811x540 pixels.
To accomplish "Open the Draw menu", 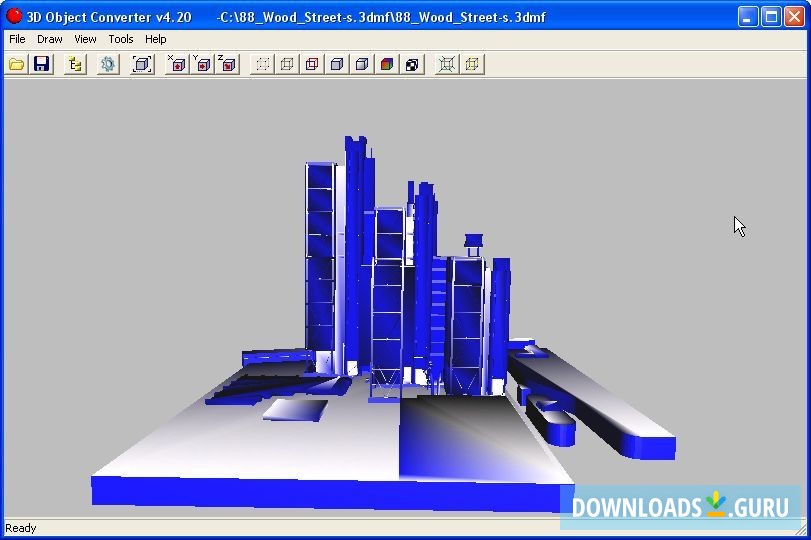I will pos(50,39).
